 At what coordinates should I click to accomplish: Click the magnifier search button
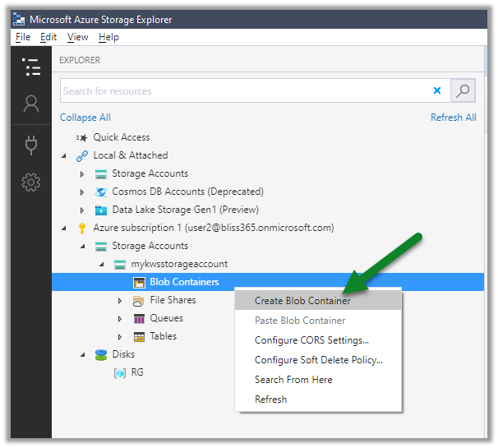tap(463, 90)
